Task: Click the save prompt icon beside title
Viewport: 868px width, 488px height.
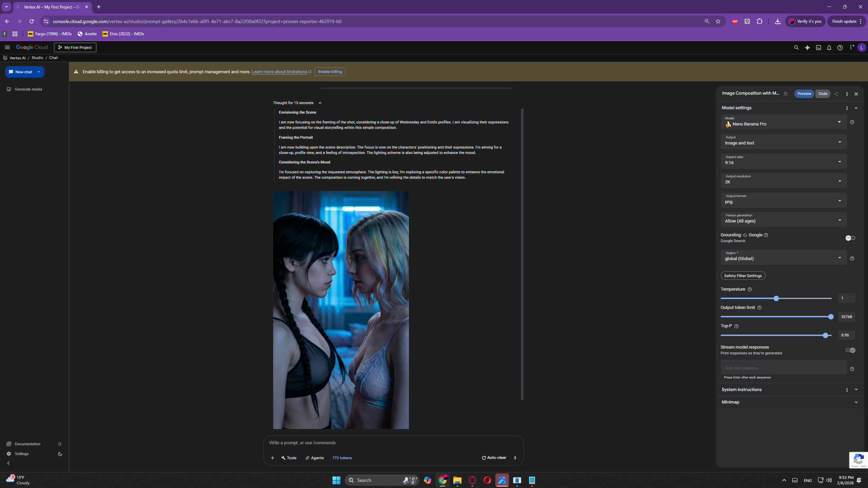Action: click(x=785, y=94)
